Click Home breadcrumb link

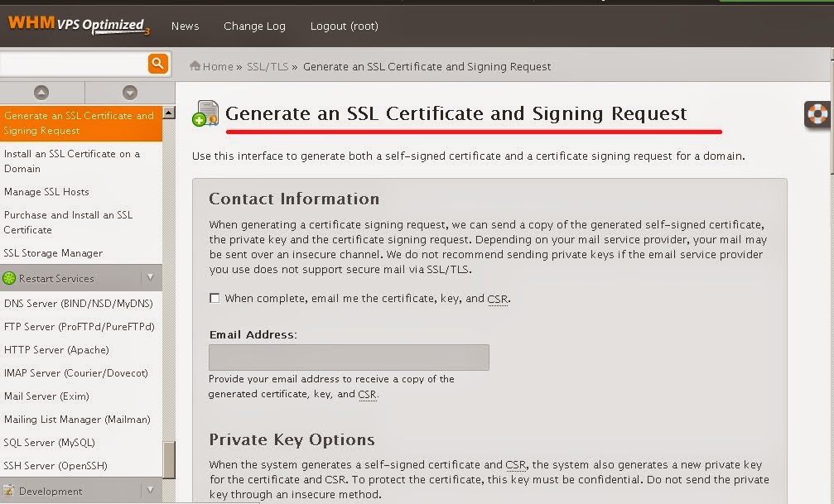(x=218, y=66)
